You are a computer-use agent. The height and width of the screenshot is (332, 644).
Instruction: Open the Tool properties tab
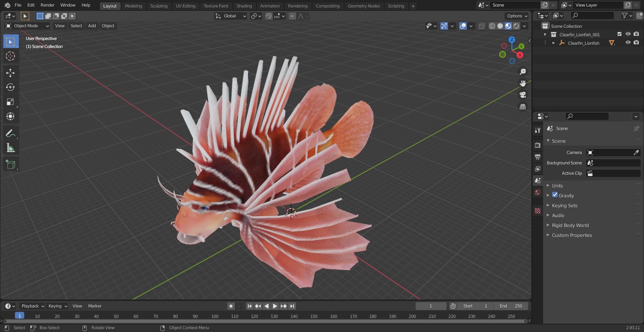tap(537, 130)
